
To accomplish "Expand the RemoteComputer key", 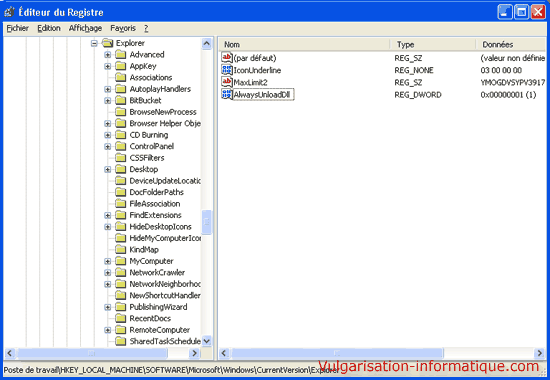I will pos(108,330).
